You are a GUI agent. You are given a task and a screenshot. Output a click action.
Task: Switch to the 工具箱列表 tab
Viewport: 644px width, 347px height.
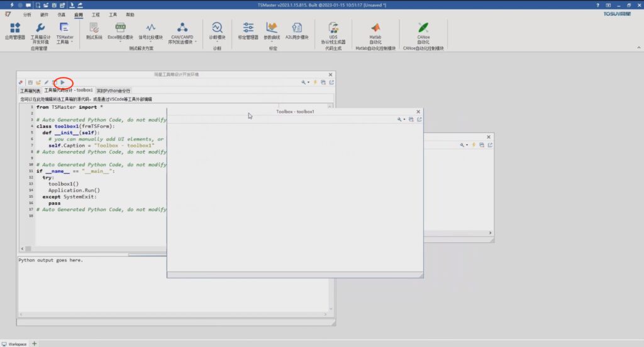(30, 91)
